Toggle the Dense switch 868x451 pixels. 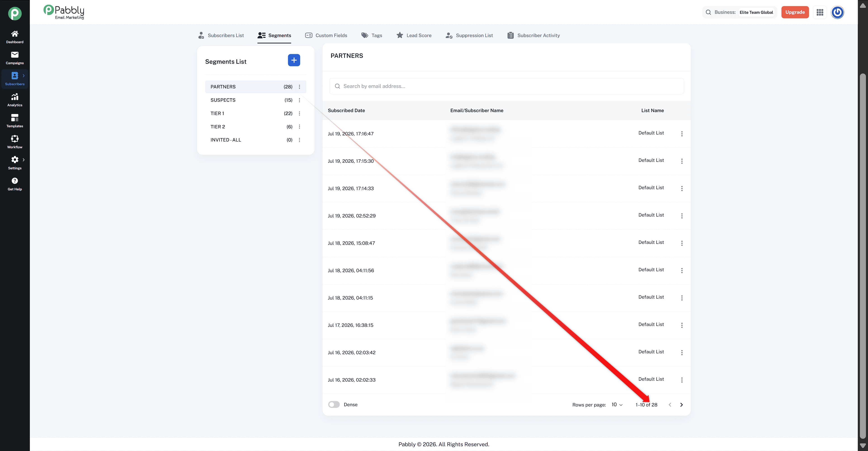coord(334,404)
